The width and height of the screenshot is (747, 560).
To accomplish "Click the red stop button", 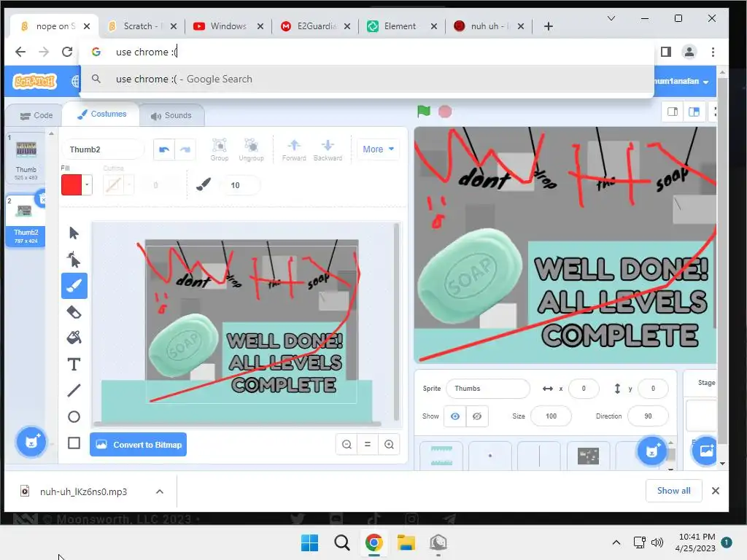I will [x=445, y=112].
